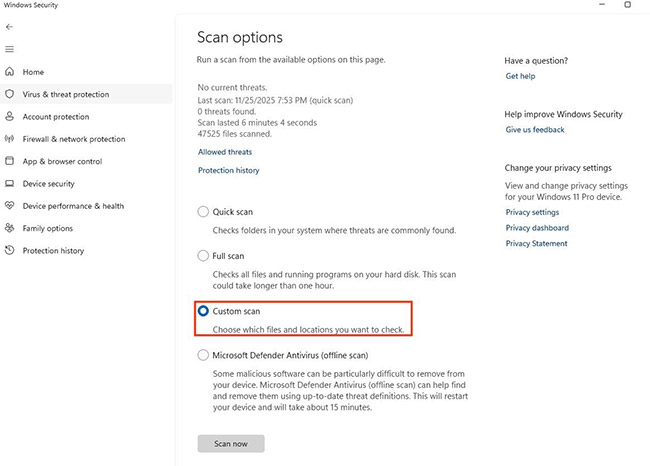Open the Privacy dashboard link
The image size is (650, 466).
[x=537, y=228]
